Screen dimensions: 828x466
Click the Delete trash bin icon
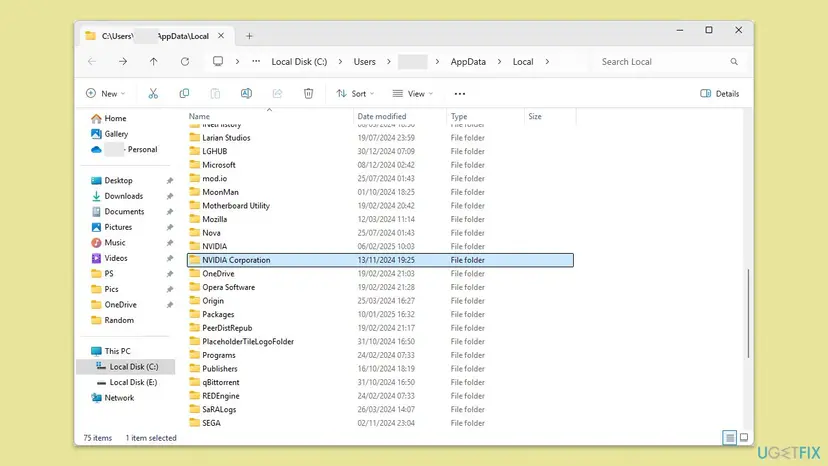(308, 94)
